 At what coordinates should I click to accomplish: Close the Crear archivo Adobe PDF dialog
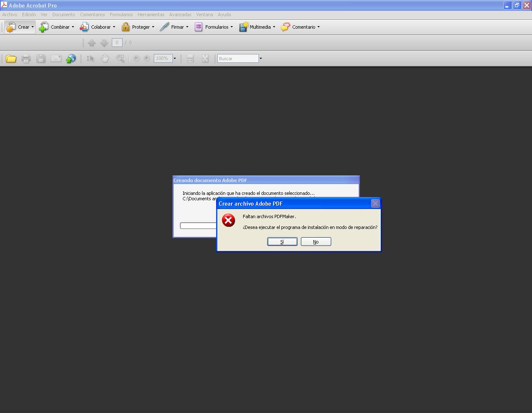(x=375, y=204)
